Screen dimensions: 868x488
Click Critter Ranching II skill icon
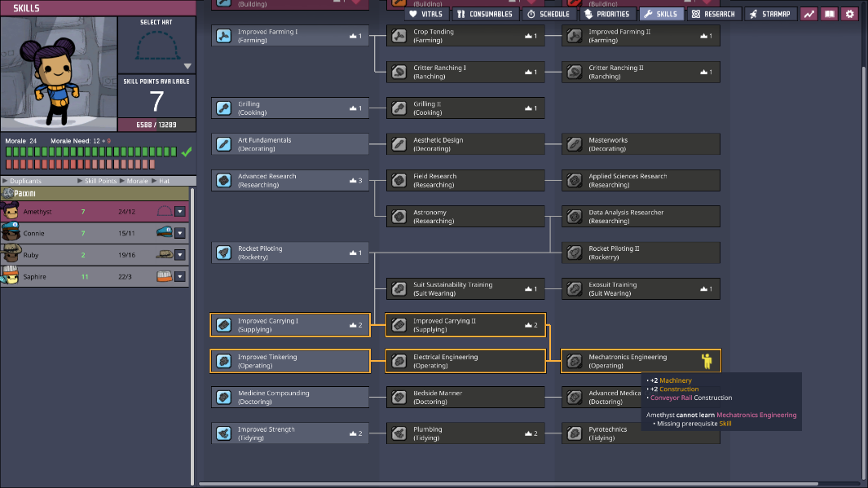tap(575, 72)
